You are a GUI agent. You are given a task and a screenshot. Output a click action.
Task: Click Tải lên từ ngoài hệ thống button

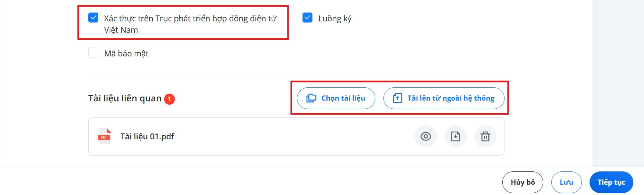pyautogui.click(x=444, y=98)
